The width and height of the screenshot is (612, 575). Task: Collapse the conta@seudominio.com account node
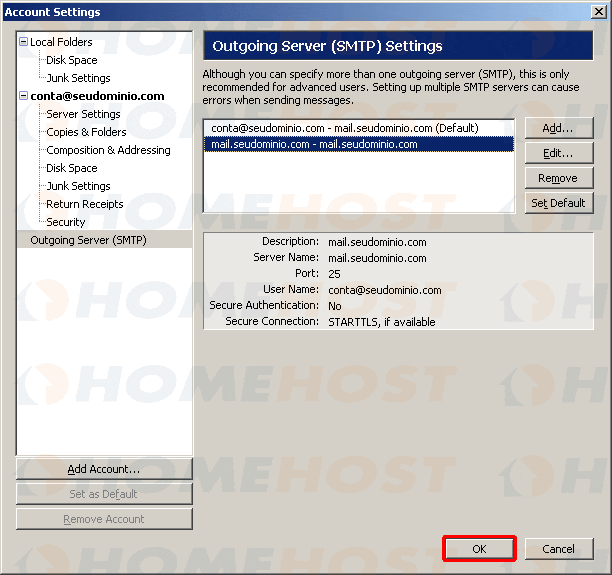tap(23, 96)
